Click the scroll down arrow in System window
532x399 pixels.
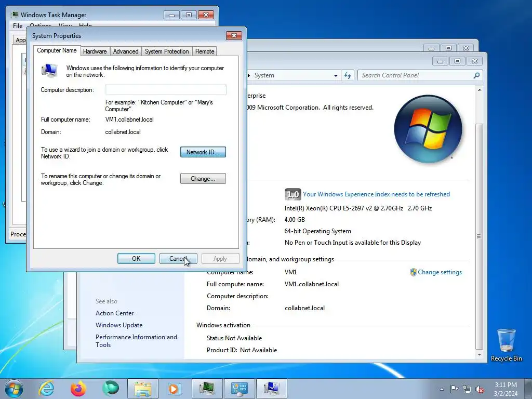(x=479, y=355)
